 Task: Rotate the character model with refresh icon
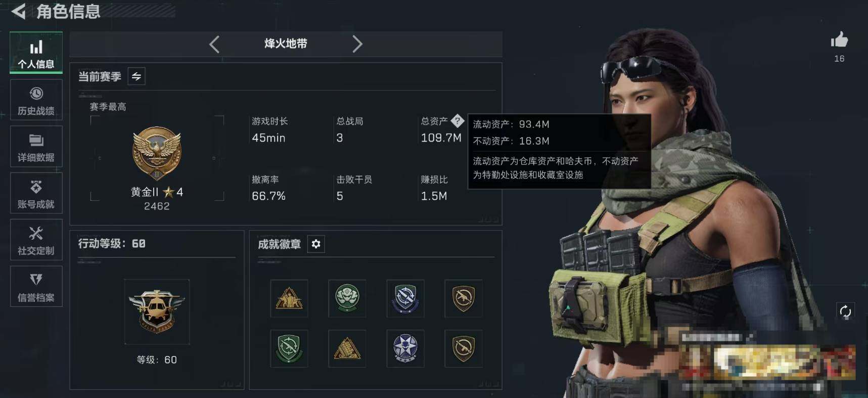845,312
